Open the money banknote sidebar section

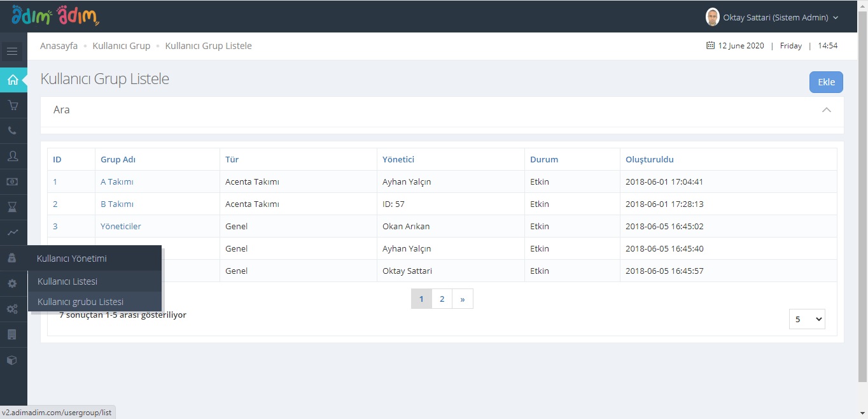(x=13, y=182)
